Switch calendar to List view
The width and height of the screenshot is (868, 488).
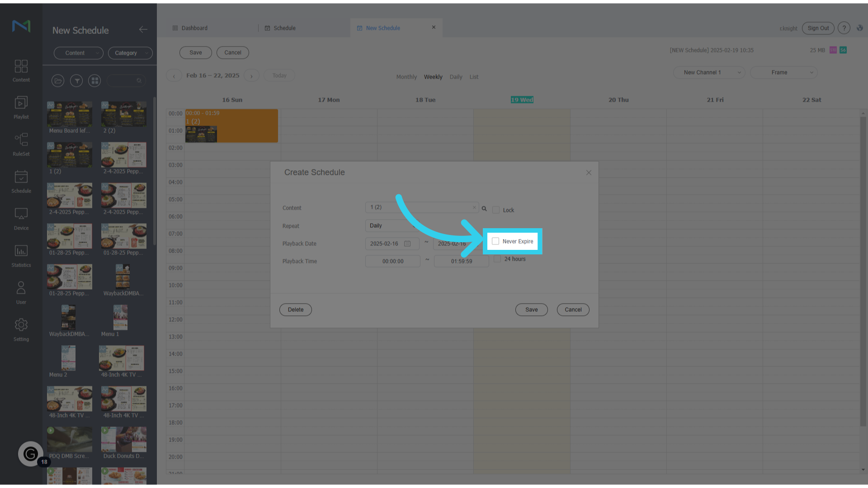pyautogui.click(x=474, y=77)
